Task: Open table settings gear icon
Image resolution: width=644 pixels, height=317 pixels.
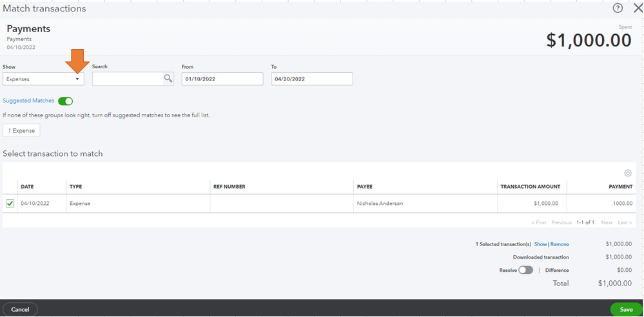Action: point(628,173)
